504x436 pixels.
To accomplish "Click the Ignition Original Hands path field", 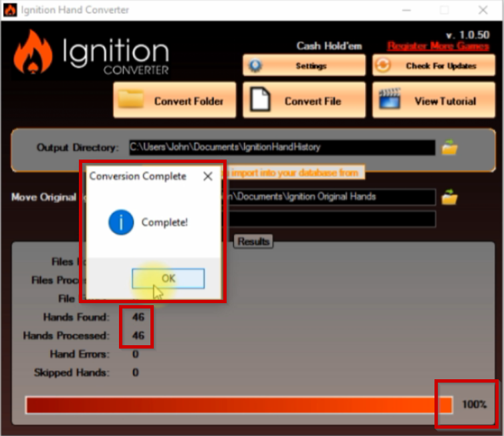I will [328, 197].
